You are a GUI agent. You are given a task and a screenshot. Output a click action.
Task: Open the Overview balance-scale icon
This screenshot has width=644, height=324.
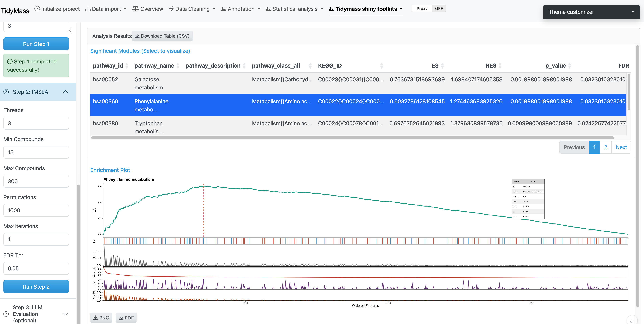pyautogui.click(x=135, y=9)
